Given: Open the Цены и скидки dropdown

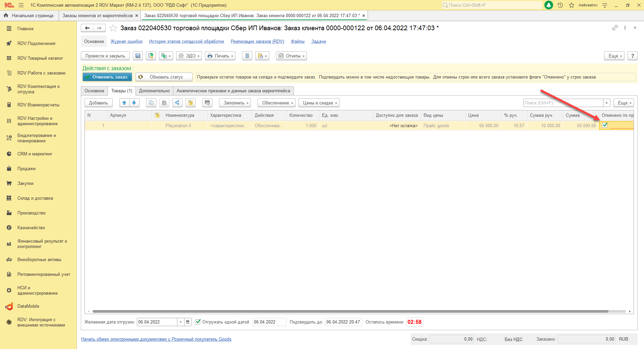Looking at the screenshot, I should [x=319, y=103].
